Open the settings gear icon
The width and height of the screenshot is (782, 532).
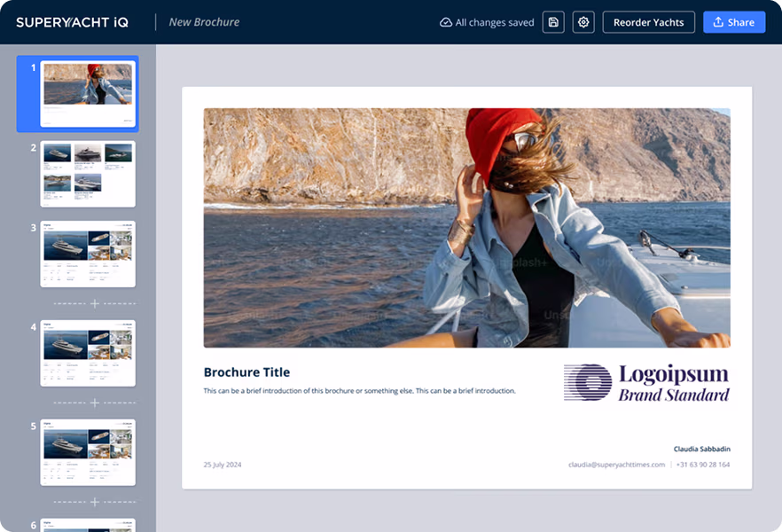pyautogui.click(x=583, y=22)
